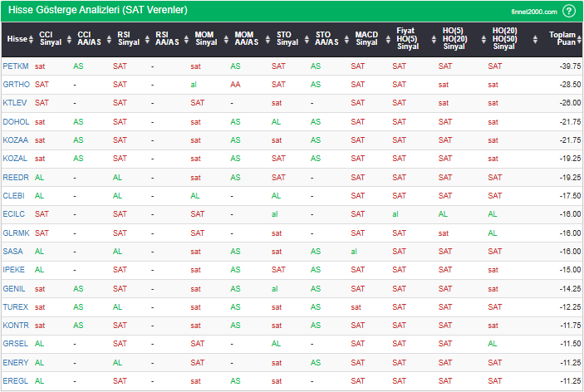Select the KOZAL stock link
Screen dimensions: 584x392
[x=15, y=158]
